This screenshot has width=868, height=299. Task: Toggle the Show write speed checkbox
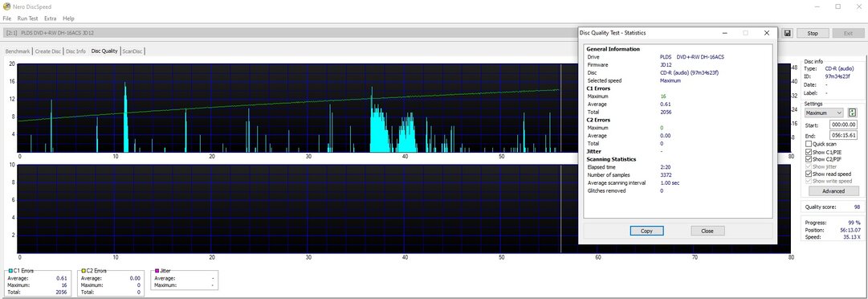(x=809, y=181)
